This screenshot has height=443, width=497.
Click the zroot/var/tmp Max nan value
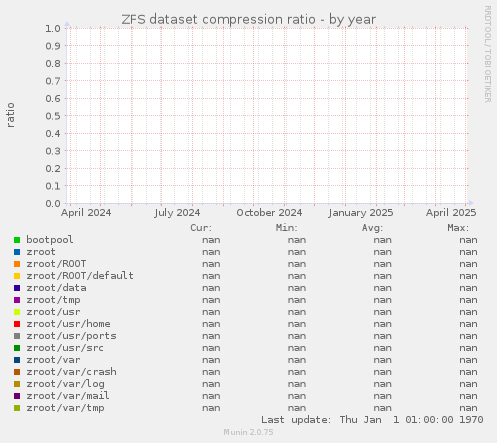coord(468,408)
